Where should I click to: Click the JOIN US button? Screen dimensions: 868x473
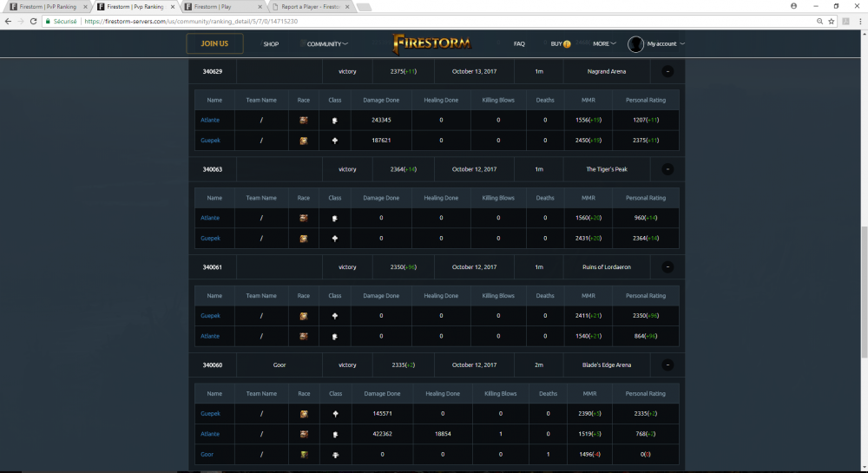point(214,43)
